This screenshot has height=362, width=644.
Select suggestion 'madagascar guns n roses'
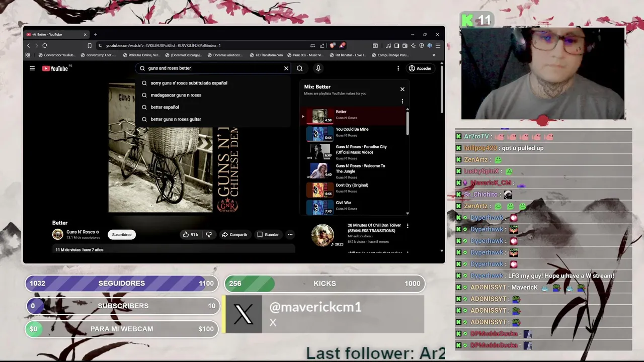[213, 95]
